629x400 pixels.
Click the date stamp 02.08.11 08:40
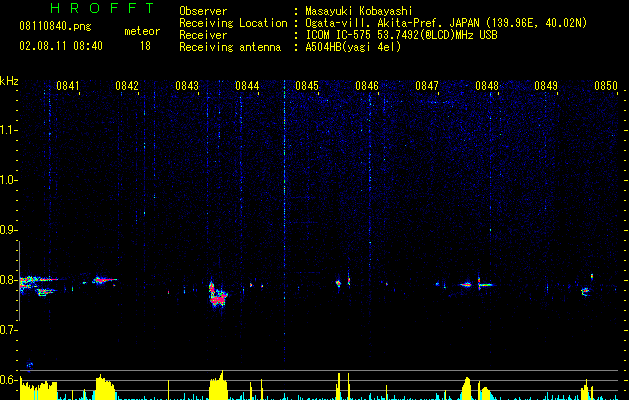pos(61,46)
